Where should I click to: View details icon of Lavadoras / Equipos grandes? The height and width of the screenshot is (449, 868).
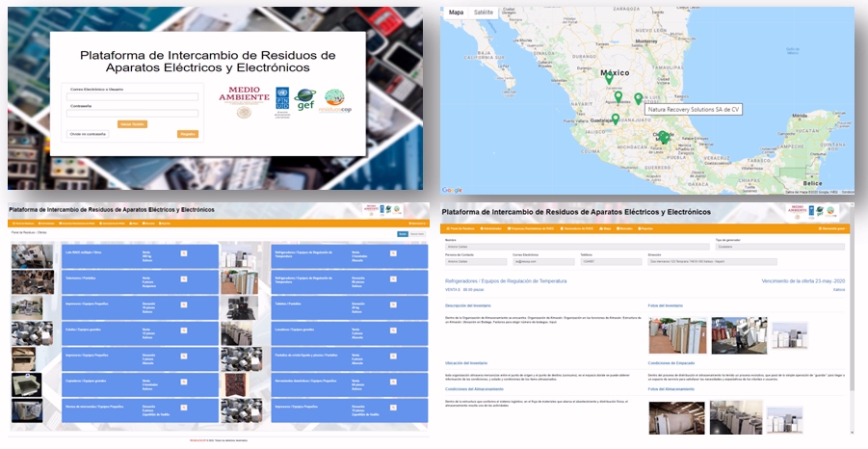click(393, 330)
